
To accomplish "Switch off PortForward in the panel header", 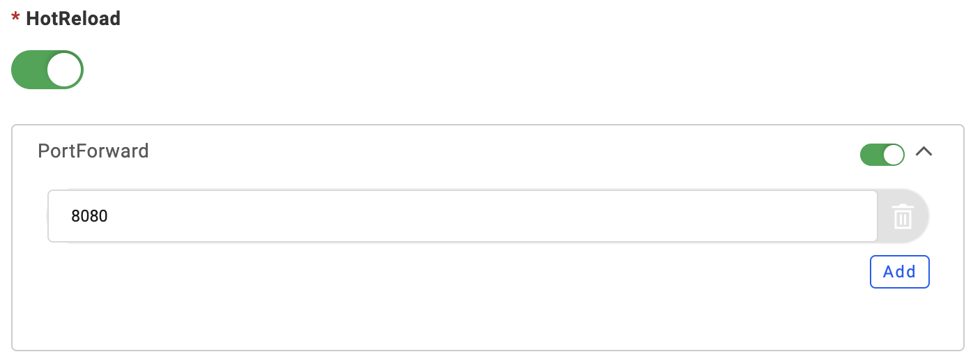I will (x=882, y=154).
